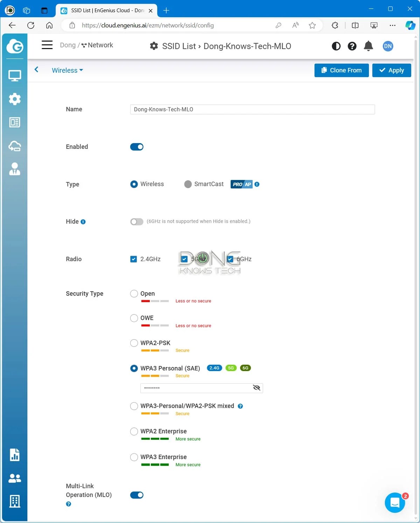Image resolution: width=420 pixels, height=523 pixels.
Task: Select WPA3 Personal (SAE) security type
Action: (134, 369)
